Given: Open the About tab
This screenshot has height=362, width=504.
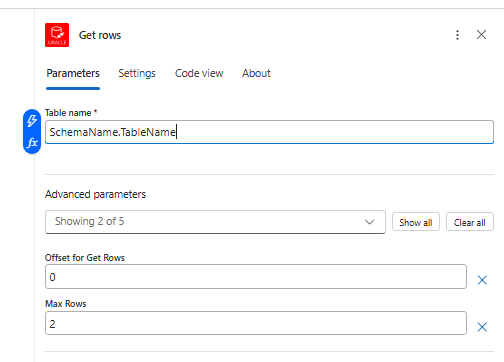Looking at the screenshot, I should (x=256, y=73).
